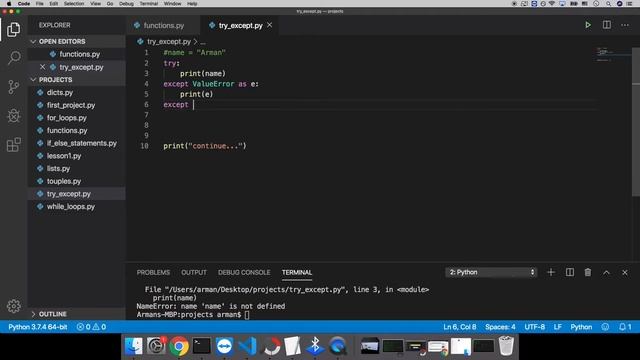
Task: Close try_except.py in Open Editors list
Action: (42, 67)
